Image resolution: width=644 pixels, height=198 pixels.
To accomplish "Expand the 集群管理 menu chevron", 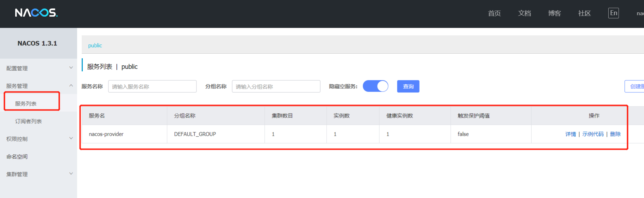I will (x=71, y=174).
